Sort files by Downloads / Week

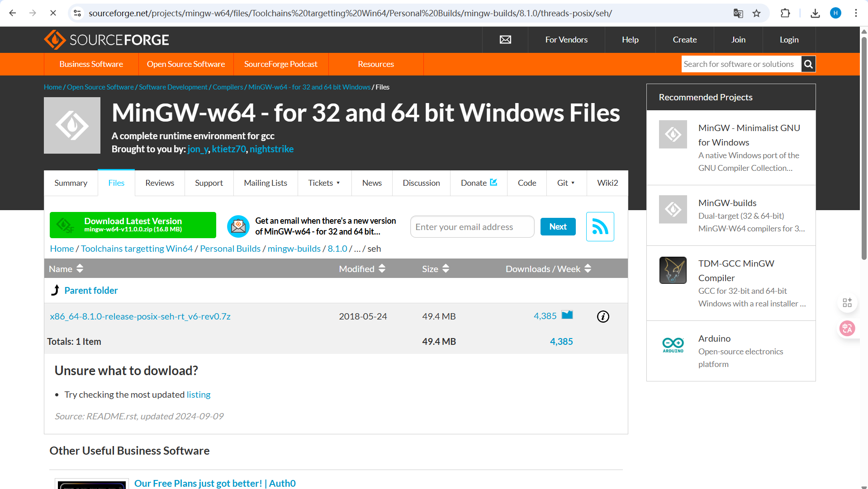click(548, 268)
